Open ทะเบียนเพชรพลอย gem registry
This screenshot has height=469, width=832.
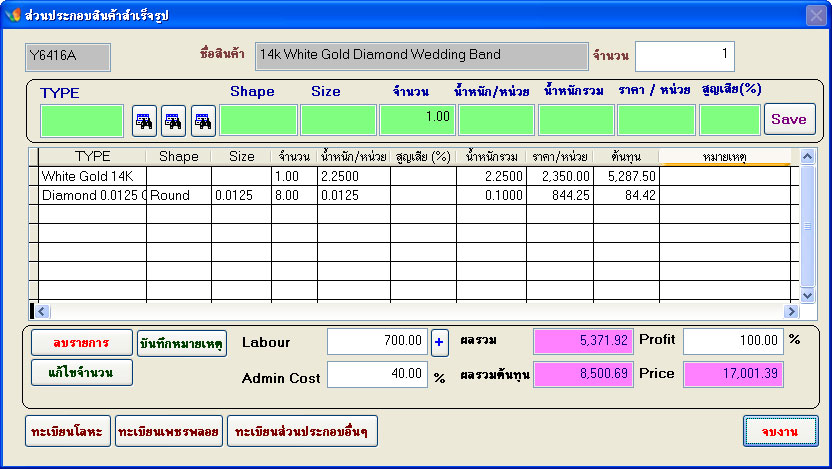[168, 431]
